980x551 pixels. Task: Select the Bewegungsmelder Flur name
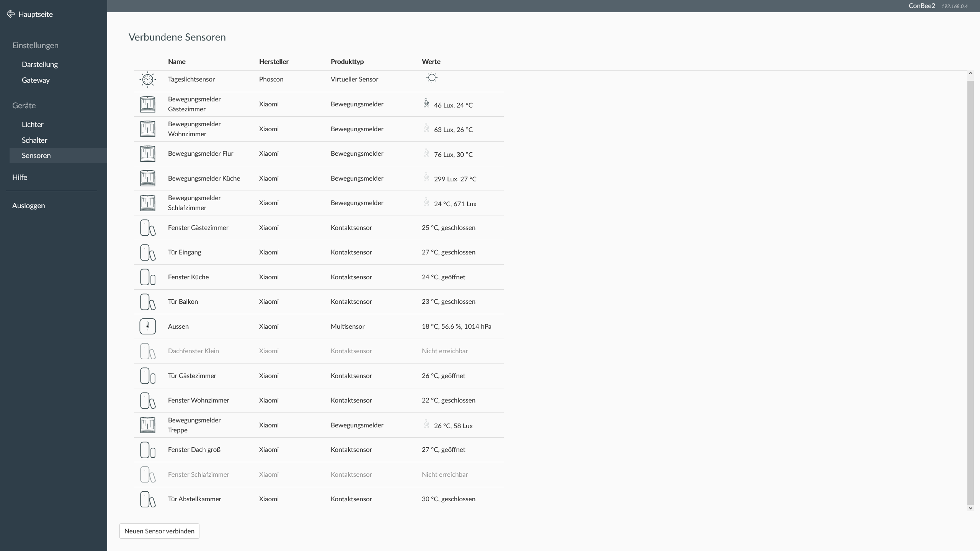201,153
